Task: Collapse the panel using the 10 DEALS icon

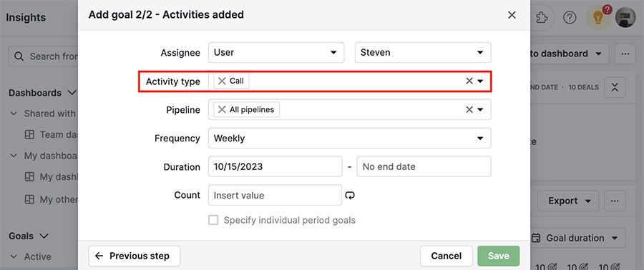Action: click(615, 87)
